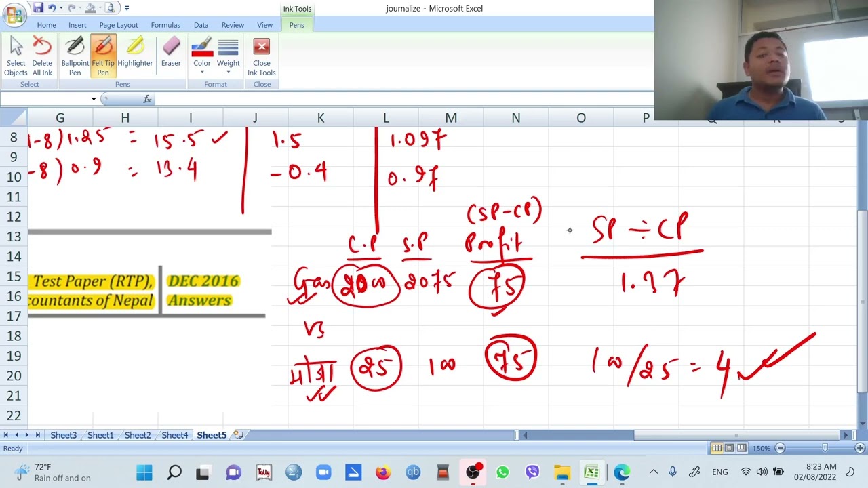
Task: Open File Explorer from taskbar
Action: [562, 472]
